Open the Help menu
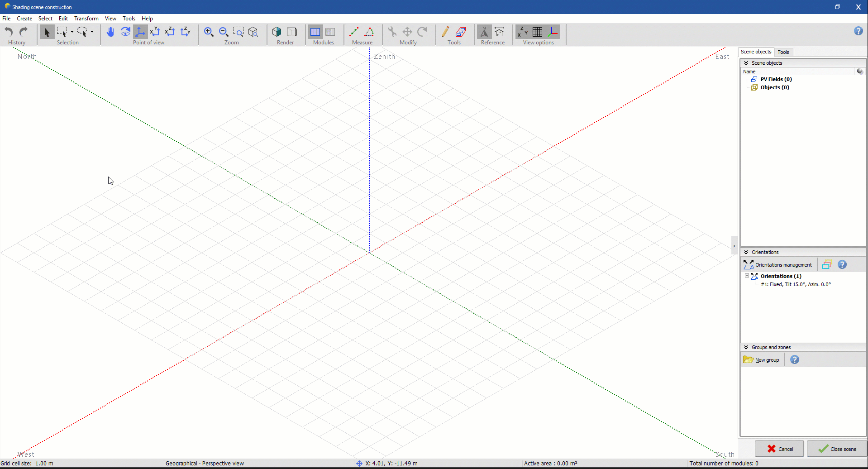This screenshot has width=868, height=469. pos(147,19)
